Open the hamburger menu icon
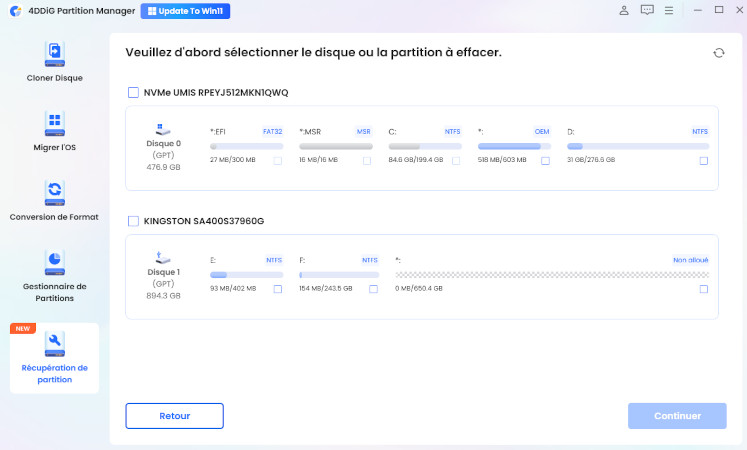747x450 pixels. point(669,10)
